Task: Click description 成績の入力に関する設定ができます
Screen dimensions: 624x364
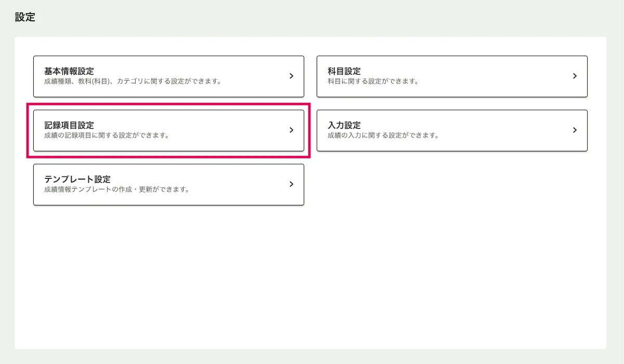Action: pyautogui.click(x=383, y=136)
